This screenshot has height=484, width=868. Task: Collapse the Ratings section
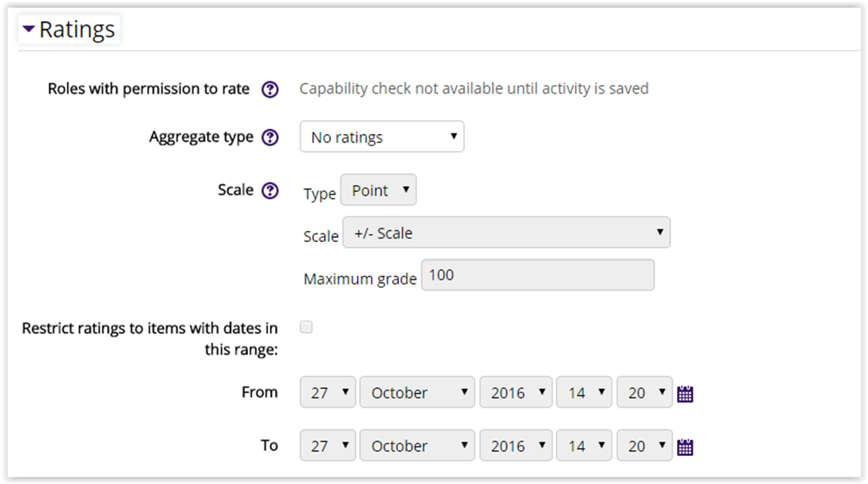pyautogui.click(x=29, y=30)
